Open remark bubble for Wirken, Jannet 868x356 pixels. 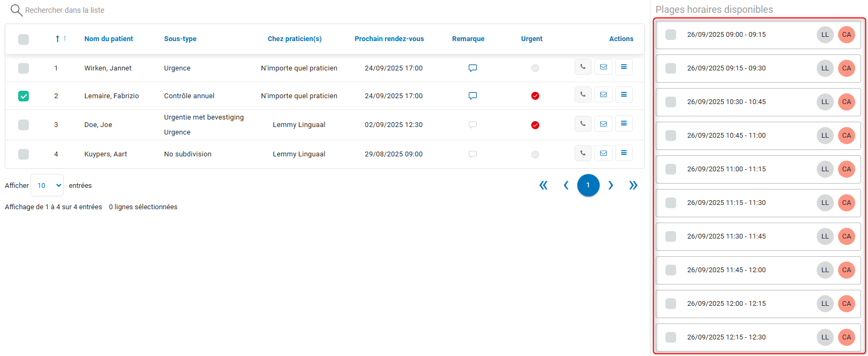(x=472, y=68)
